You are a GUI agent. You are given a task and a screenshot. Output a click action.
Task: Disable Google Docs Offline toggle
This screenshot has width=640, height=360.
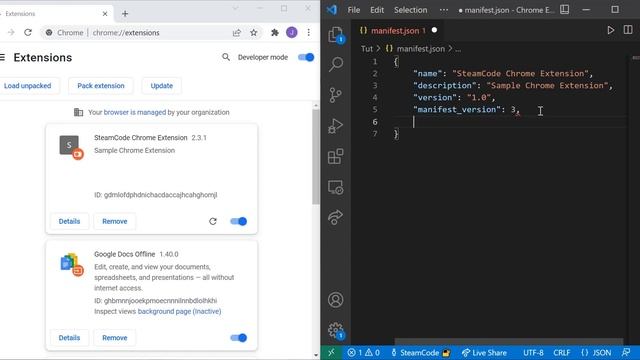(239, 338)
